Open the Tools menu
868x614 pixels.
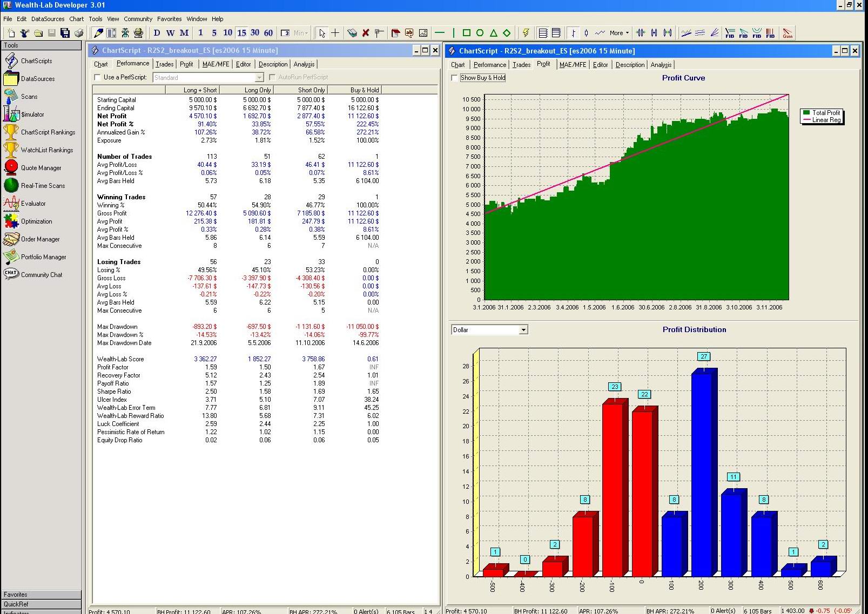point(96,19)
